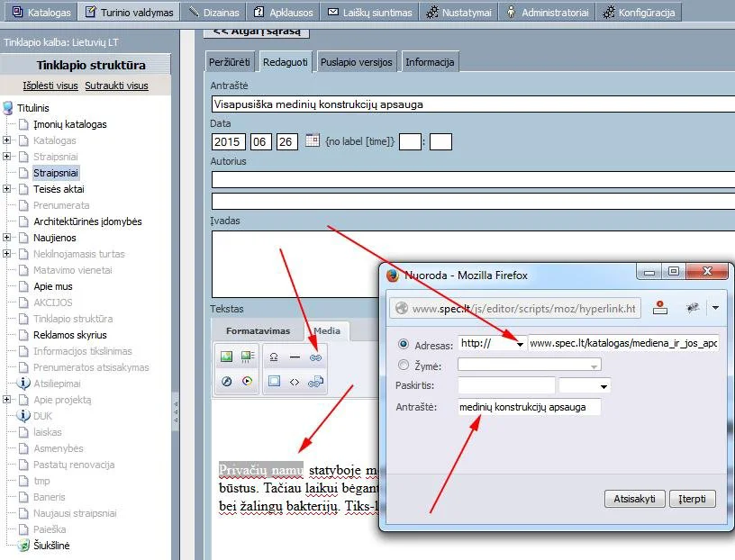Click the calendar date picker icon
The width and height of the screenshot is (735, 560).
313,140
